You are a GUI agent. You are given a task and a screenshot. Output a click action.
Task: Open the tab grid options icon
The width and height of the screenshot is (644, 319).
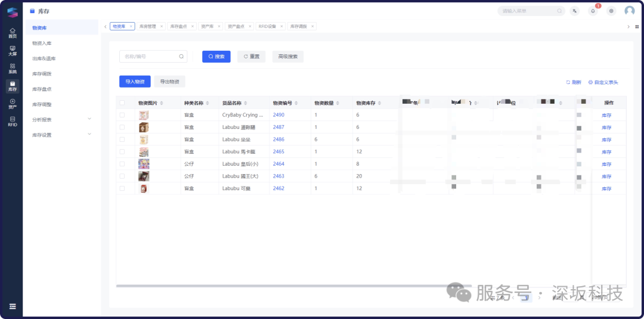637,26
